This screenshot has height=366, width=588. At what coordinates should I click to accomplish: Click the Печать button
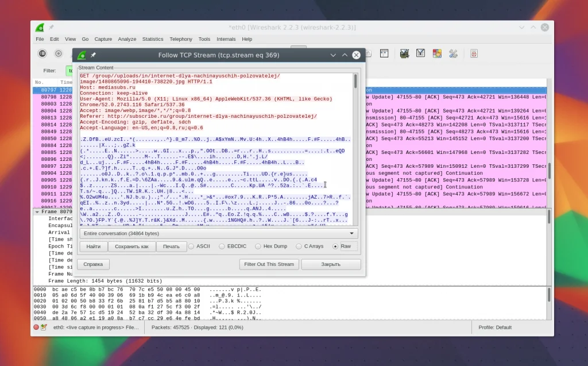coord(171,246)
